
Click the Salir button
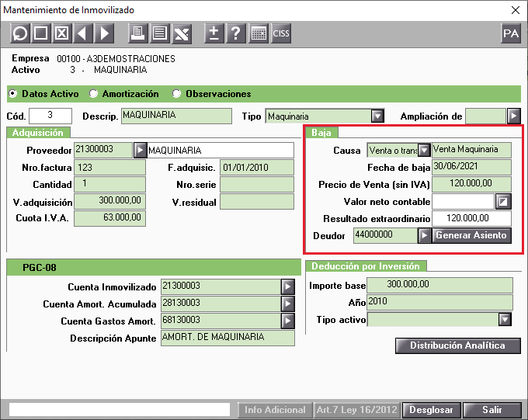pyautogui.click(x=492, y=410)
